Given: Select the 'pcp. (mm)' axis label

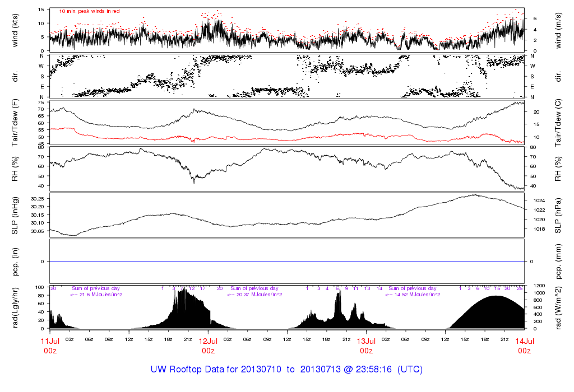Looking at the screenshot, I should coord(560,262).
